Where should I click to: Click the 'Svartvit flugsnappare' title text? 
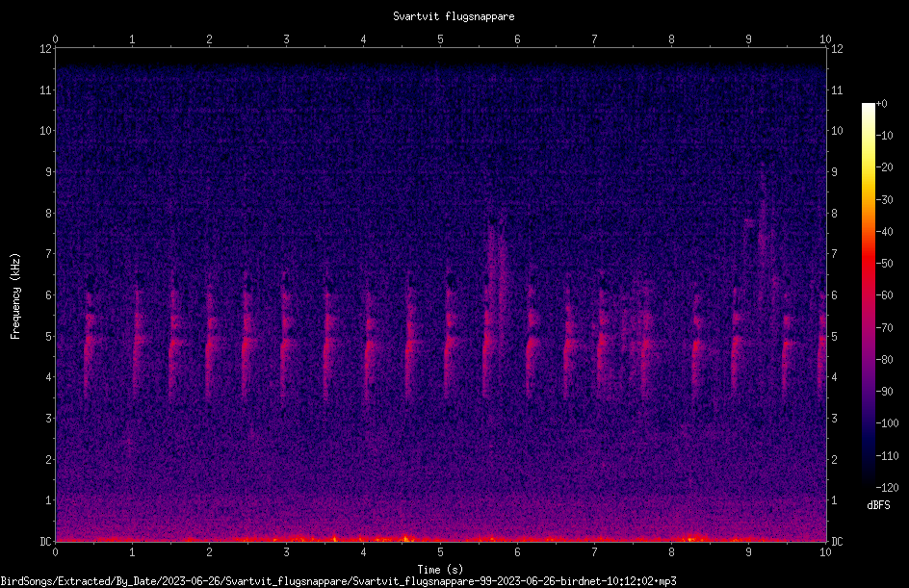click(x=454, y=16)
